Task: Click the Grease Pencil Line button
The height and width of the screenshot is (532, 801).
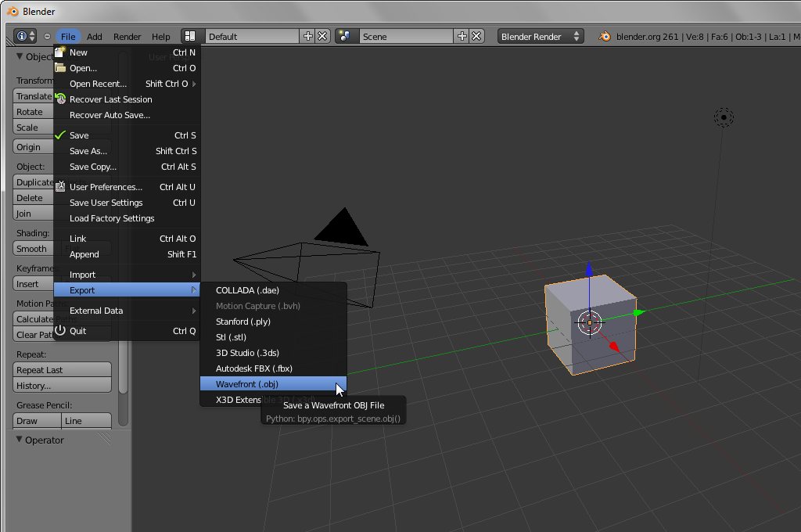Action: coord(86,421)
